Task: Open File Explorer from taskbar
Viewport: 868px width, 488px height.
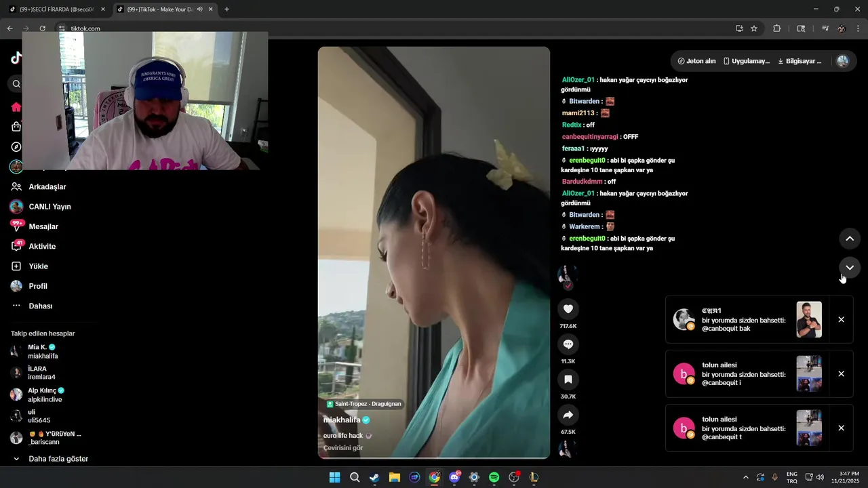Action: click(394, 477)
